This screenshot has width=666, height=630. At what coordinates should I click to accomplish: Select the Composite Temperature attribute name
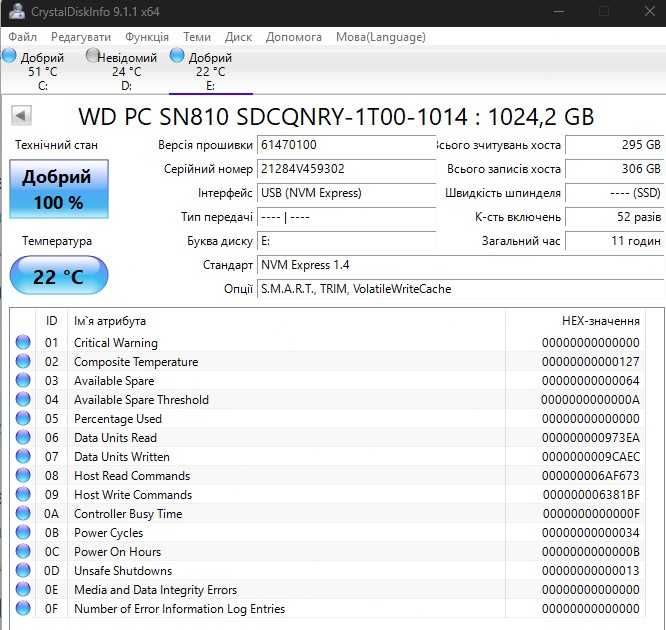[x=136, y=362]
